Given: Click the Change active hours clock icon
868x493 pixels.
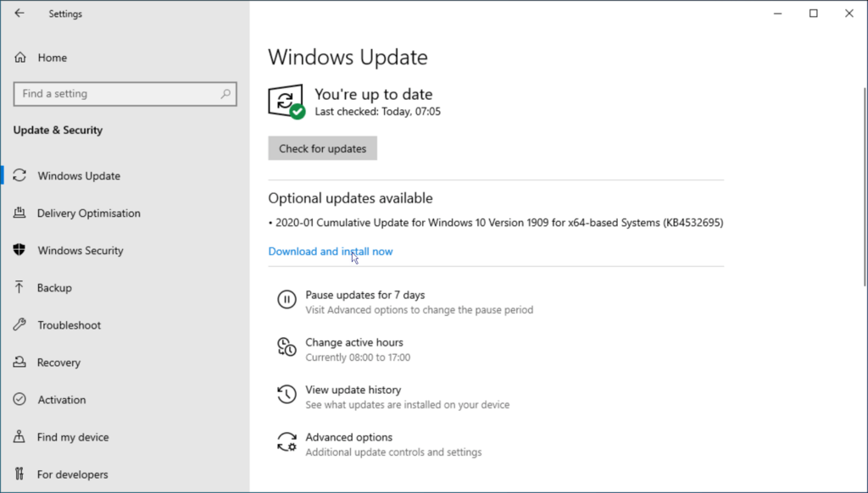Looking at the screenshot, I should pyautogui.click(x=287, y=346).
